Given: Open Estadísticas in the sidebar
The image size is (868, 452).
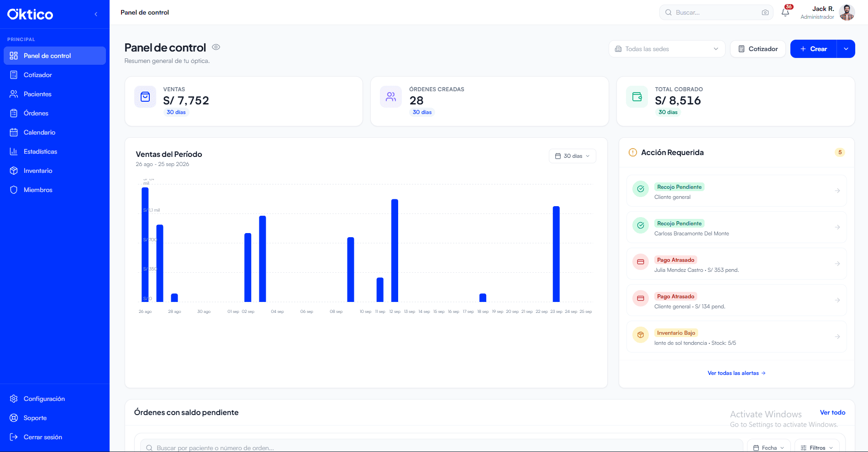Looking at the screenshot, I should (55, 151).
